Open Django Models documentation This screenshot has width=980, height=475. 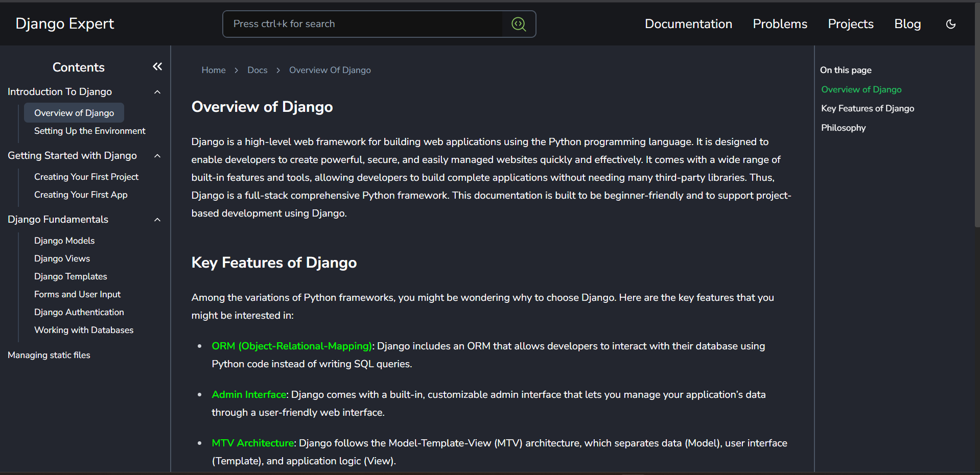tap(64, 241)
